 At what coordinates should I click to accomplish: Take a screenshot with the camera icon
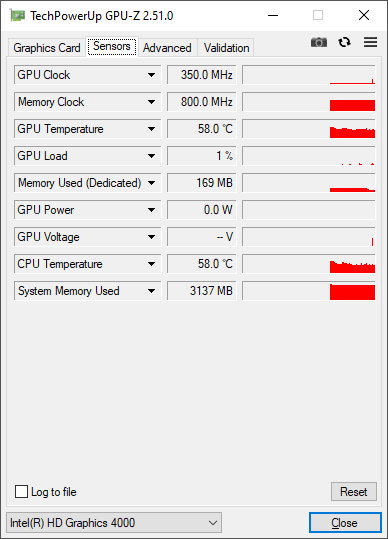click(x=319, y=42)
